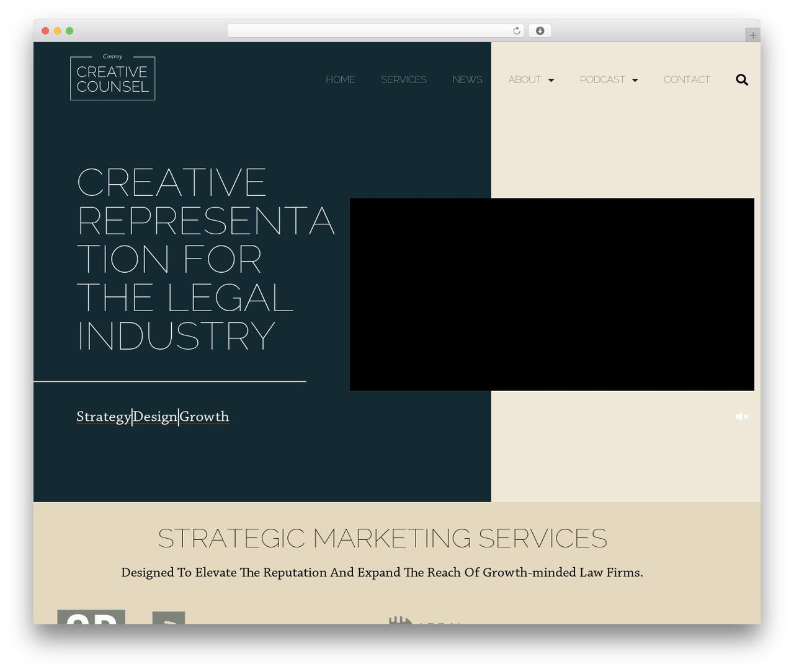Follow the Growth link
This screenshot has width=794, height=672.
(204, 417)
